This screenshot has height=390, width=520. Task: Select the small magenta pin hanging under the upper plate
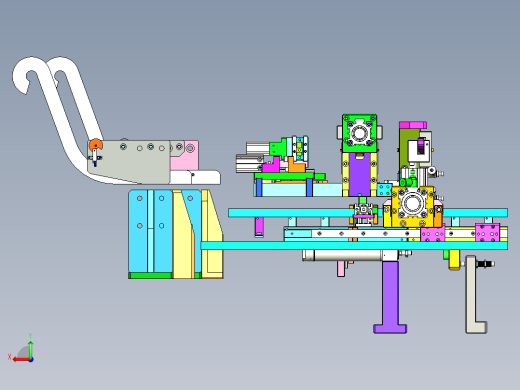(x=259, y=226)
